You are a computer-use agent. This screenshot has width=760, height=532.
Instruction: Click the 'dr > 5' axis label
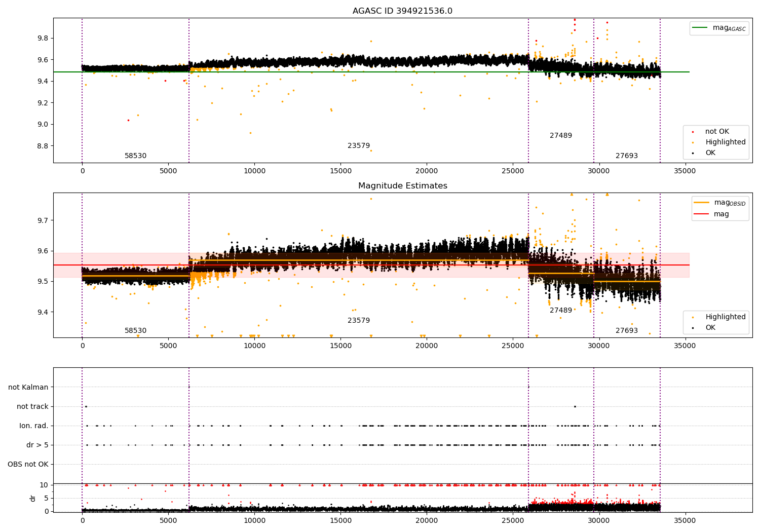click(37, 445)
